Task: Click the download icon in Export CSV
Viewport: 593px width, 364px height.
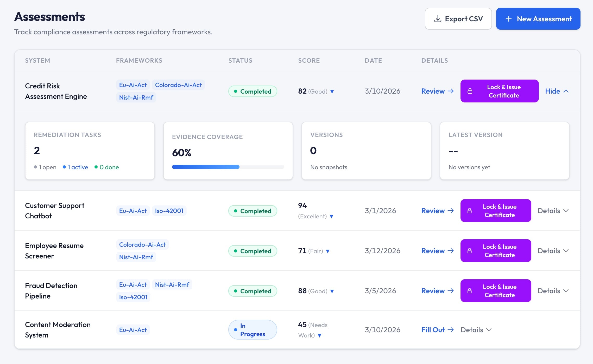Action: (x=438, y=19)
